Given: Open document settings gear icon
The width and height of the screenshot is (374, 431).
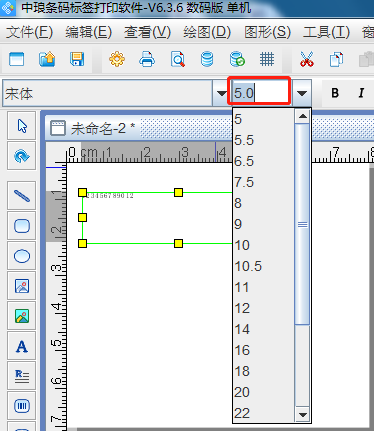Looking at the screenshot, I should 117,60.
